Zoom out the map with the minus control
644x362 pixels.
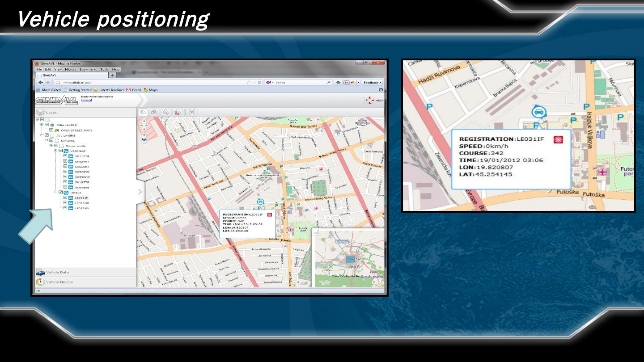click(x=144, y=143)
